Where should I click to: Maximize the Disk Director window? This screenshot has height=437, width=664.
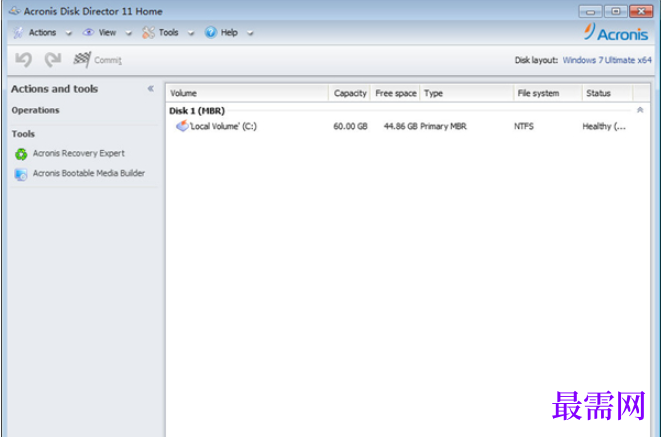616,11
